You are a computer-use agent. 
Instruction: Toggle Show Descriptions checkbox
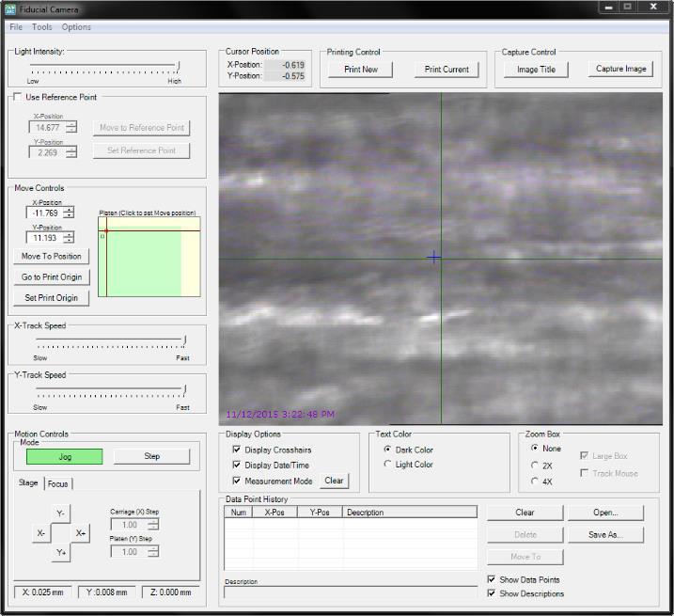[x=492, y=593]
